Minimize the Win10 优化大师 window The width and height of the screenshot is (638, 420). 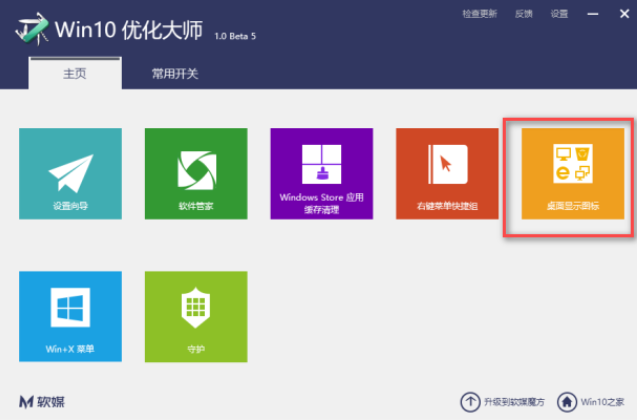[594, 13]
